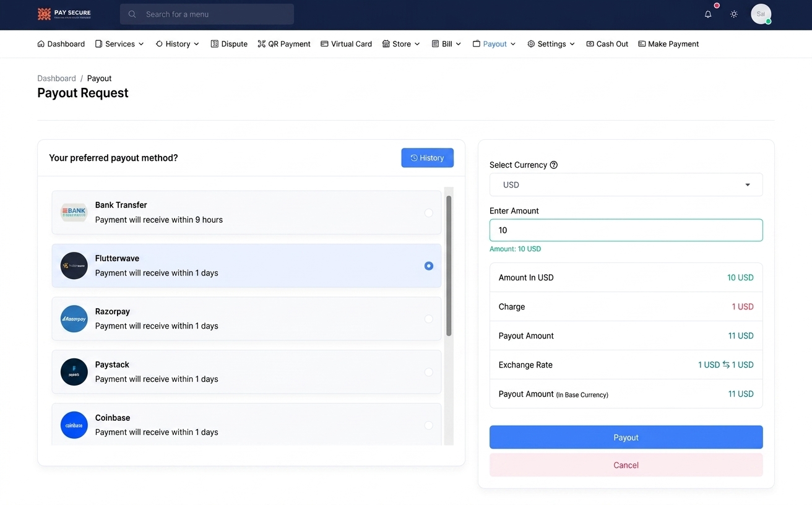
Task: Expand the Settings menu
Action: tap(551, 44)
